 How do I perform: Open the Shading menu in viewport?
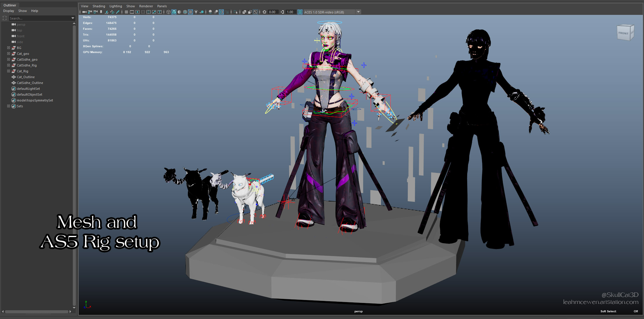click(x=99, y=6)
